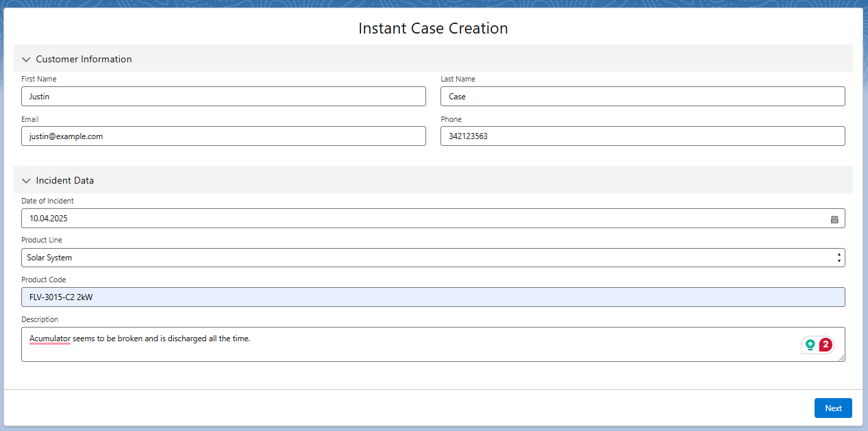Viewport: 868px width, 431px height.
Task: Click the Customer Information header label
Action: click(83, 59)
